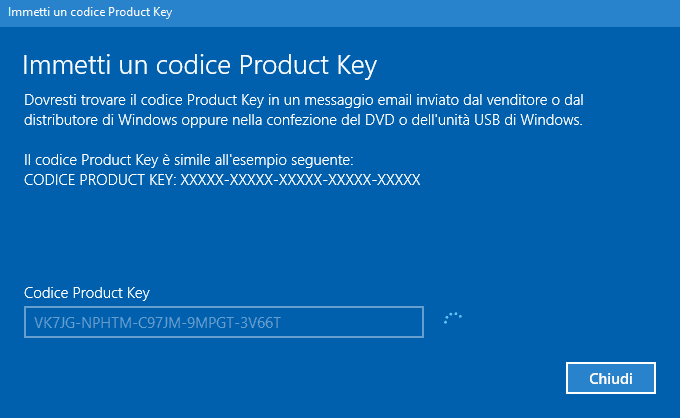Screen dimensions: 680x418
Task: Click the line starting with "Dovresti trovare"
Action: coord(318,101)
